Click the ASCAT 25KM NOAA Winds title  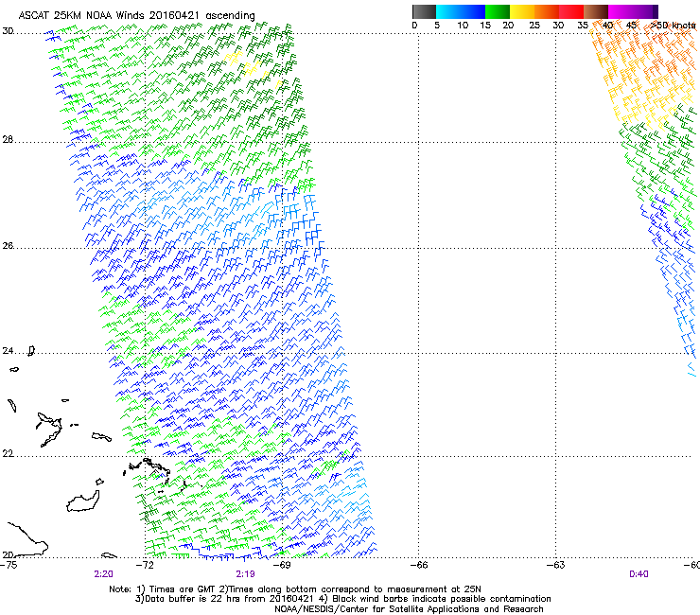[x=136, y=16]
